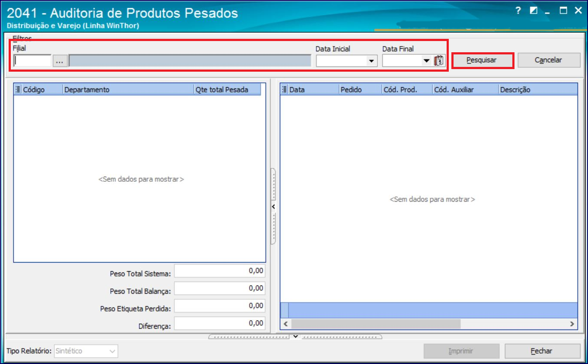Open grid menu icon left of Código column

point(18,90)
